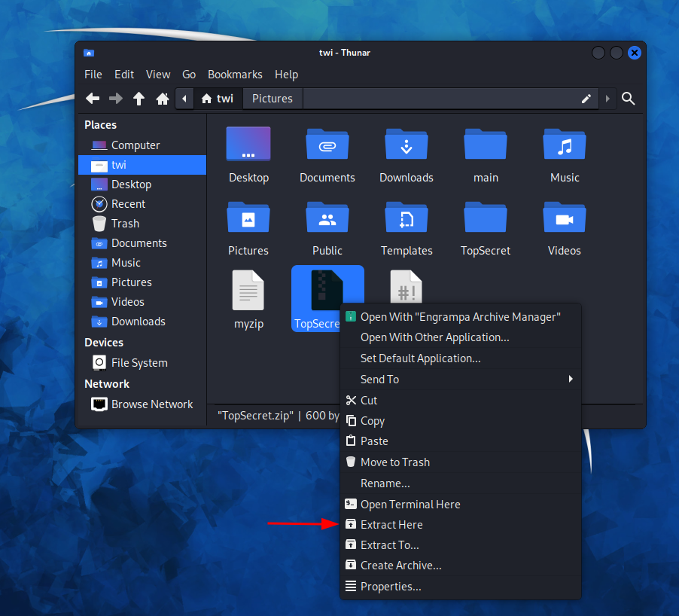Viewport: 679px width, 616px height.
Task: Open Trash in the sidebar
Action: pyautogui.click(x=125, y=224)
